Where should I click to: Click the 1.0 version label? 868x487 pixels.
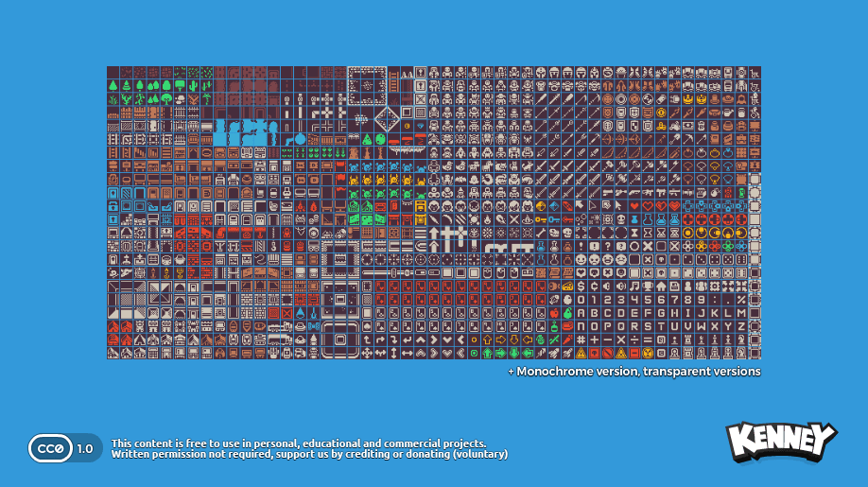point(85,448)
